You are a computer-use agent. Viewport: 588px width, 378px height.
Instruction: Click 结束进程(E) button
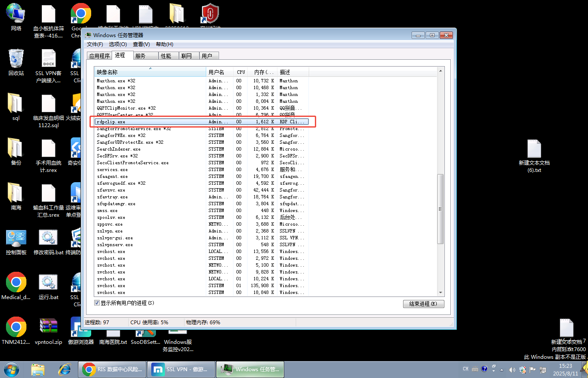point(424,304)
